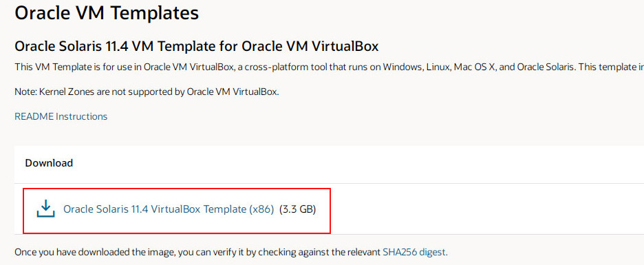Click the word Windows in the description
Viewport: 644px width, 265px height.
coord(403,67)
